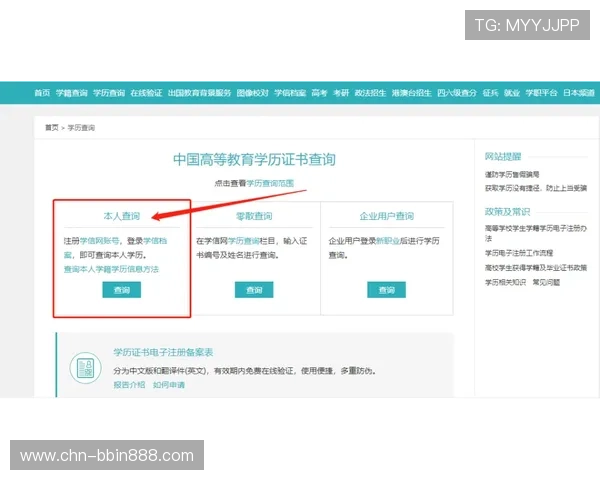The image size is (600, 480).
Task: Click the 政策及常识 sidebar heading
Action: pyautogui.click(x=507, y=212)
